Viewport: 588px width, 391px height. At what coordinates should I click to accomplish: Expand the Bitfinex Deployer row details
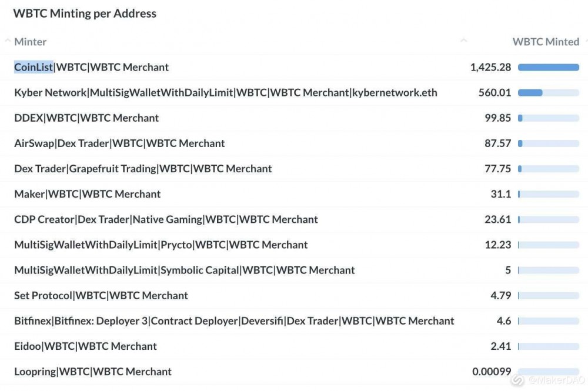click(x=233, y=320)
